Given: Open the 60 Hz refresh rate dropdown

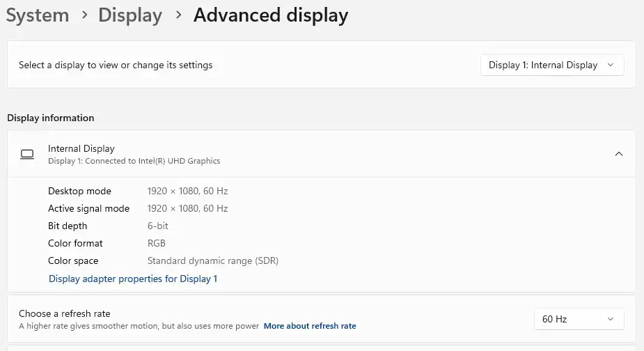Looking at the screenshot, I should coord(578,319).
